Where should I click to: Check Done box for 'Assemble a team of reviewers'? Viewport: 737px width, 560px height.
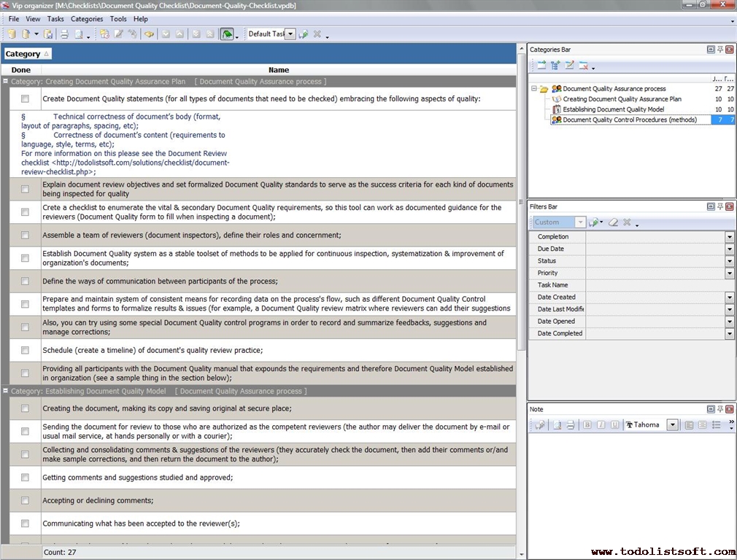pos(25,236)
